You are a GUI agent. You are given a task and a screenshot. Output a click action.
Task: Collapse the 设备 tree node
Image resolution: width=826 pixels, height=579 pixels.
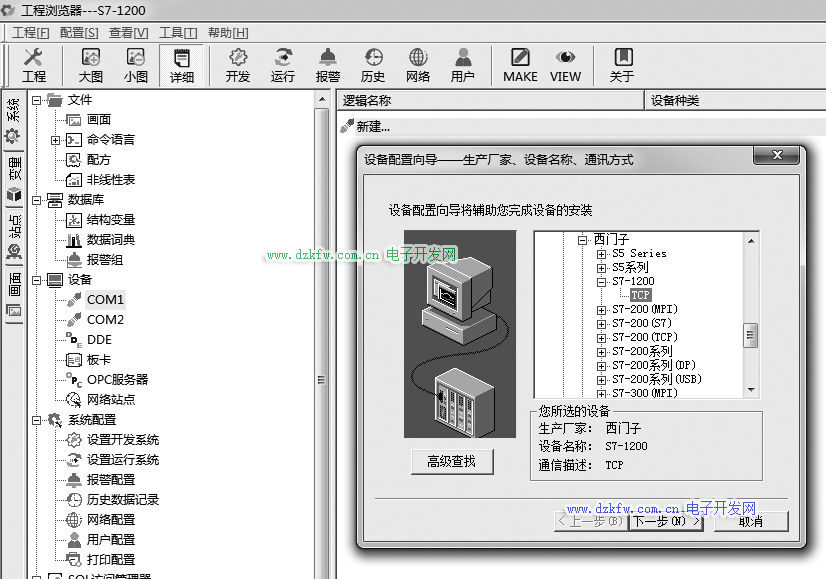(x=36, y=280)
